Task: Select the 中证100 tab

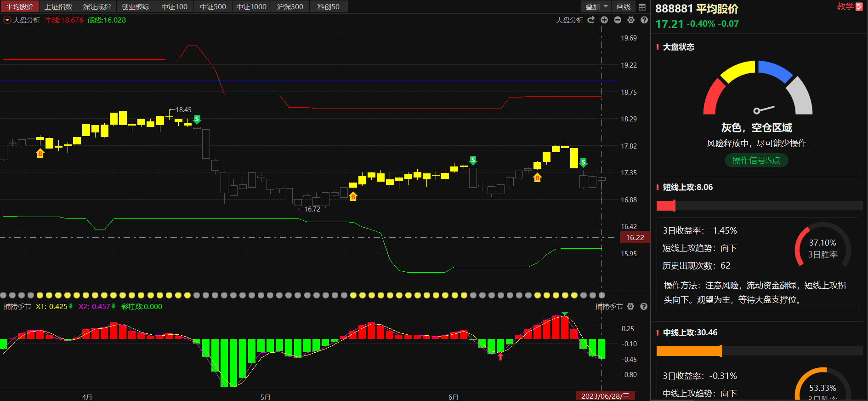Action: click(x=174, y=6)
